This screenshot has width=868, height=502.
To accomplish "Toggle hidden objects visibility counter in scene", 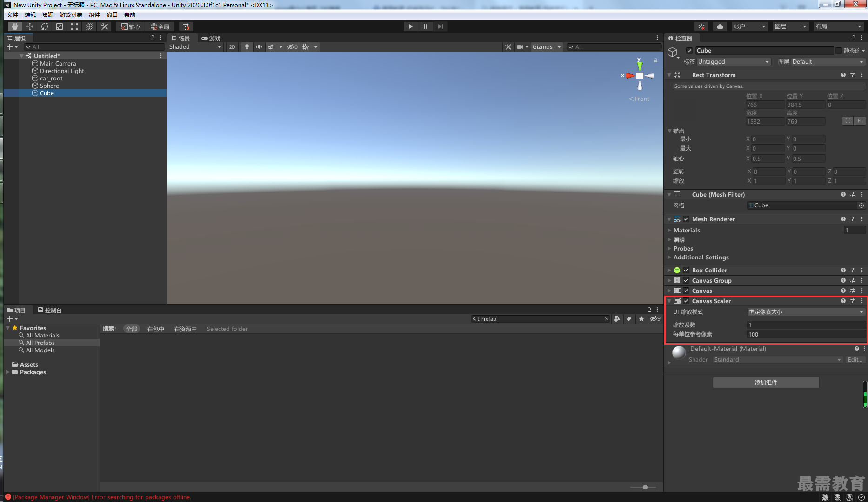I will [x=292, y=47].
